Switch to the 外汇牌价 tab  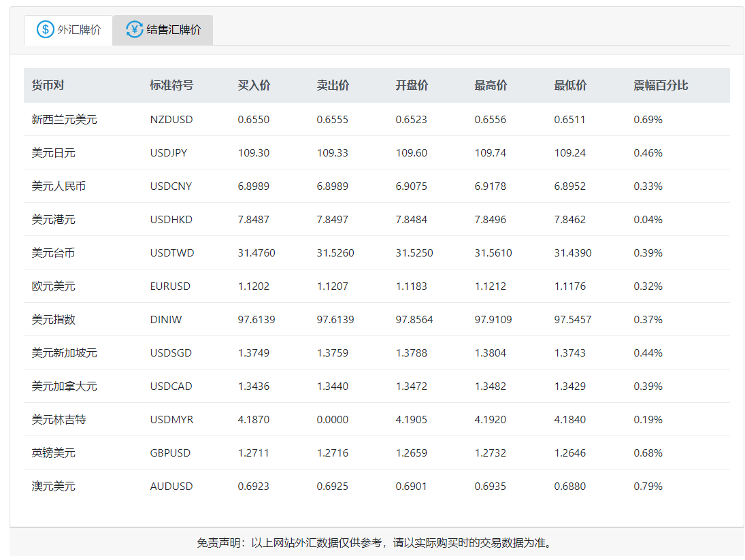(69, 30)
